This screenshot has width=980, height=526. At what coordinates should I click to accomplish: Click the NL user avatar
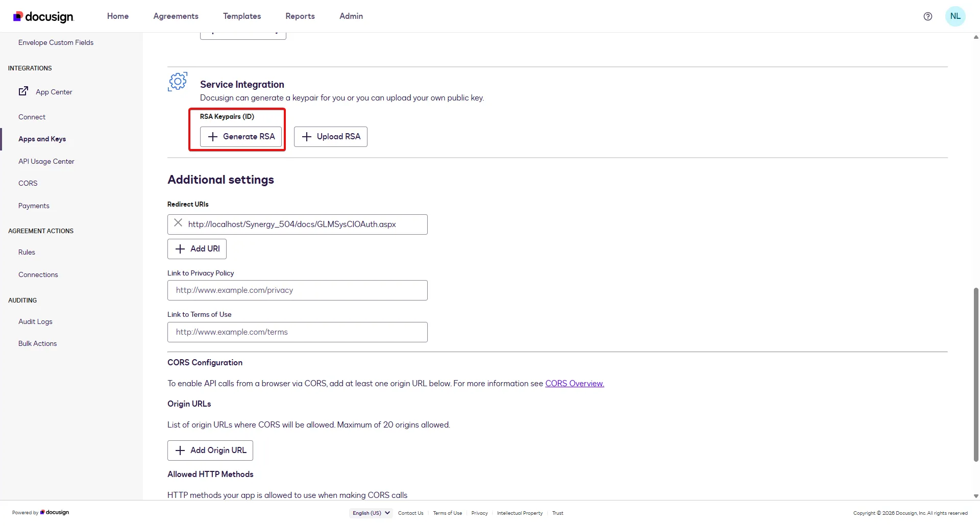(x=955, y=16)
